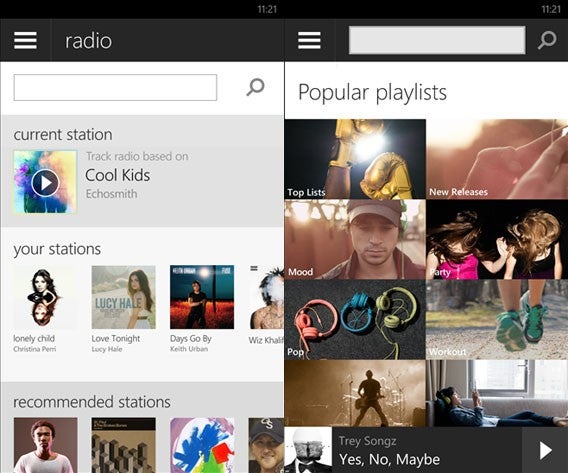Open the Top Lists playlist tile
The width and height of the screenshot is (568, 473).
[355, 159]
